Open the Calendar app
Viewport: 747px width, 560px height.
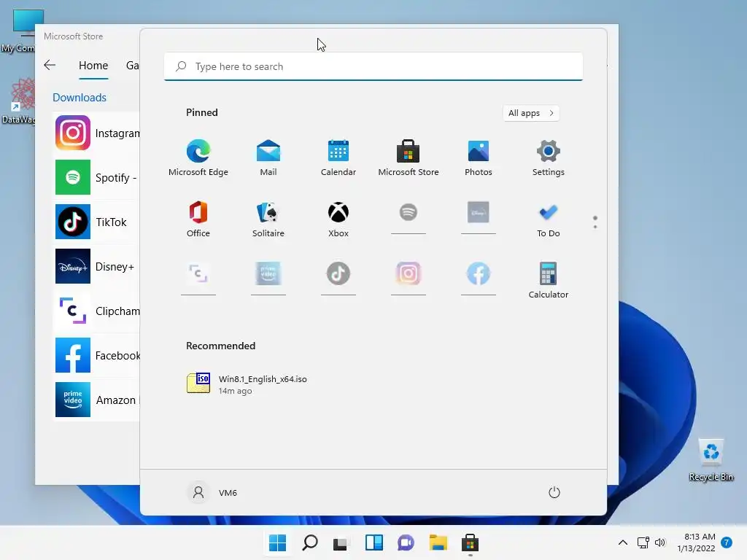coord(338,158)
